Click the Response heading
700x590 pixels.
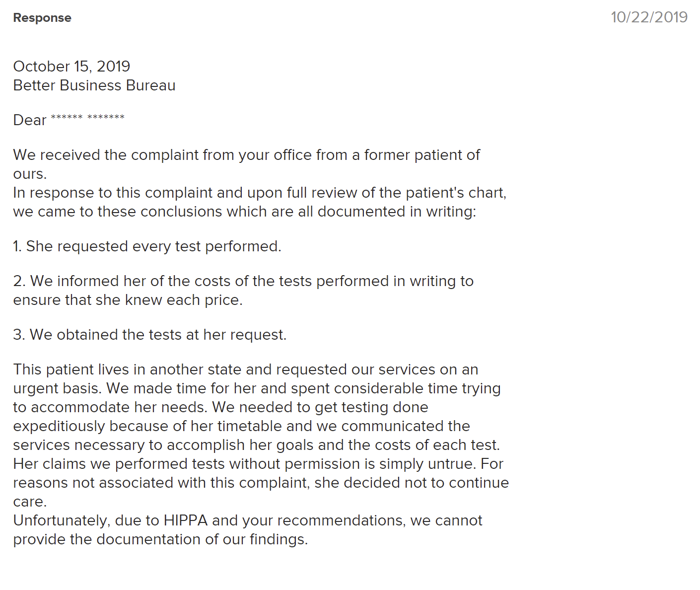[42, 18]
